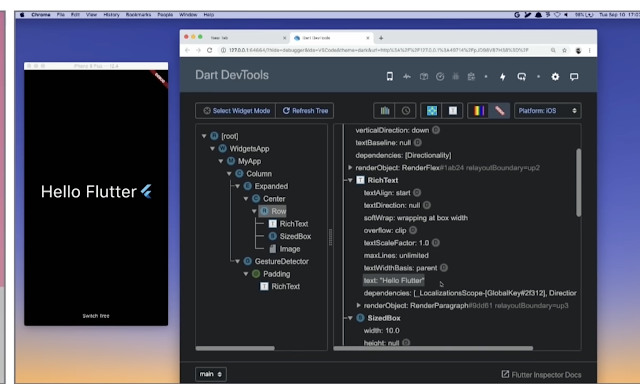Image resolution: width=640 pixels, height=384 pixels.
Task: Toggle Slow Animations clock button
Action: pos(406,111)
